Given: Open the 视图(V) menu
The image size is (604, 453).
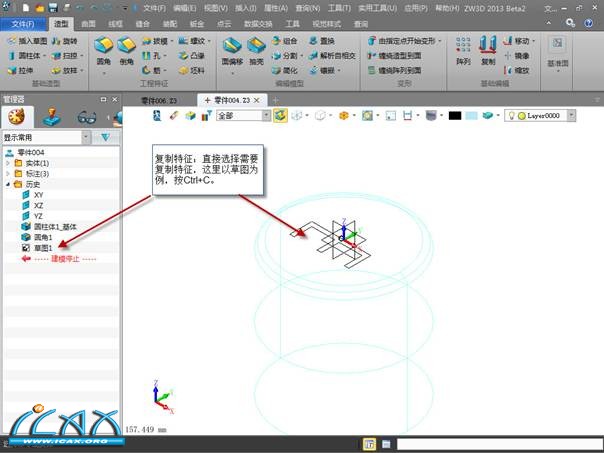Looking at the screenshot, I should point(216,8).
